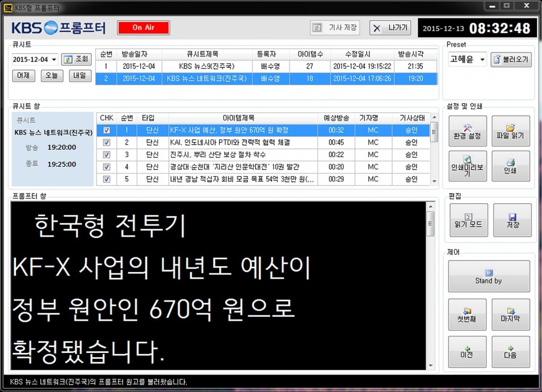This screenshot has width=542, height=392.
Task: Toggle the On Air red button
Action: tap(143, 28)
